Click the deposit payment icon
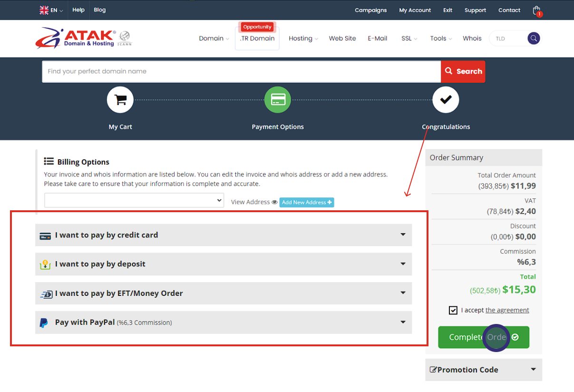 point(45,265)
